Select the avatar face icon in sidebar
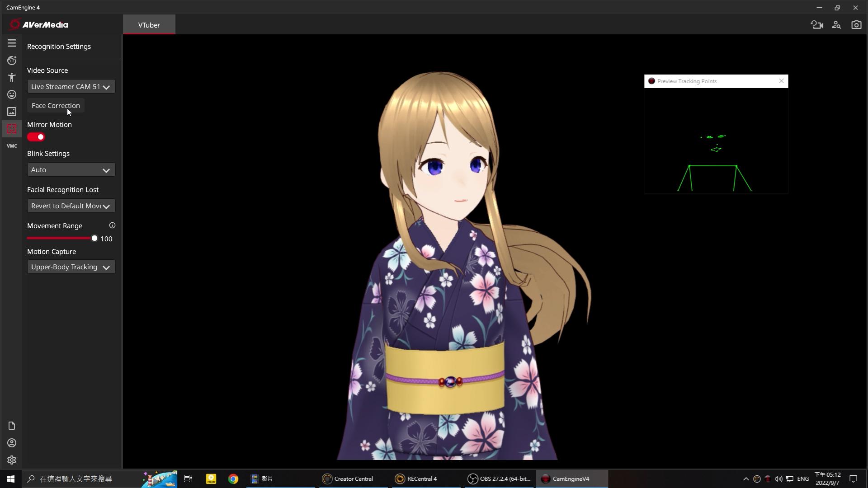Image resolution: width=868 pixels, height=488 pixels. [x=12, y=61]
